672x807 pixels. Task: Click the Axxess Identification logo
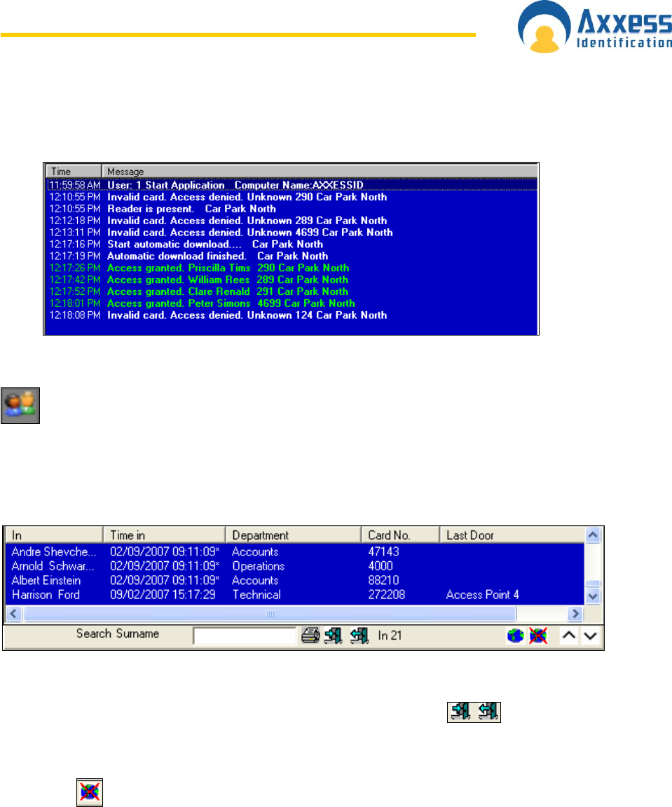click(595, 27)
